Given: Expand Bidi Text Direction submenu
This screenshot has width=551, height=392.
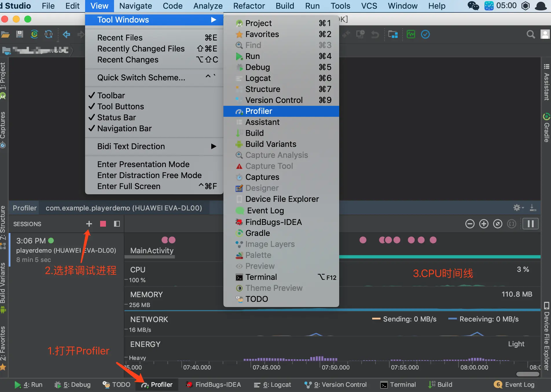Looking at the screenshot, I should point(154,146).
